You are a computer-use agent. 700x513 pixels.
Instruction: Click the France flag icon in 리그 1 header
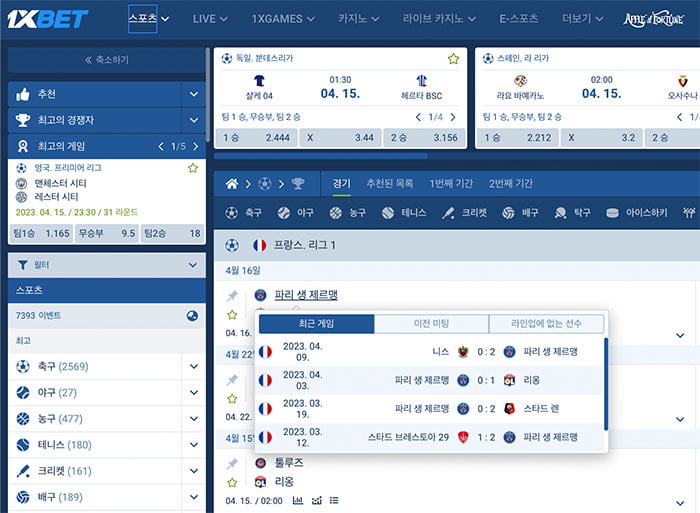pos(259,245)
